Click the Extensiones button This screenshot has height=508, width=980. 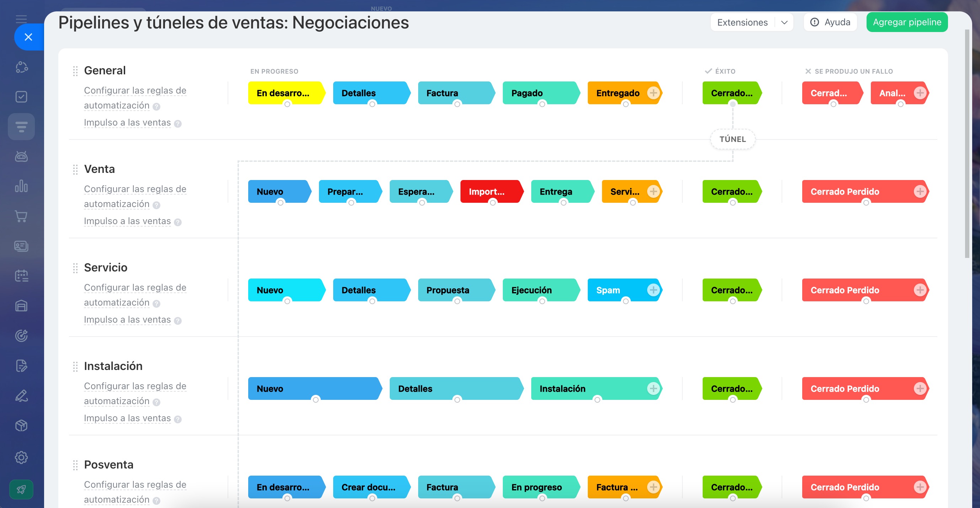coord(742,22)
